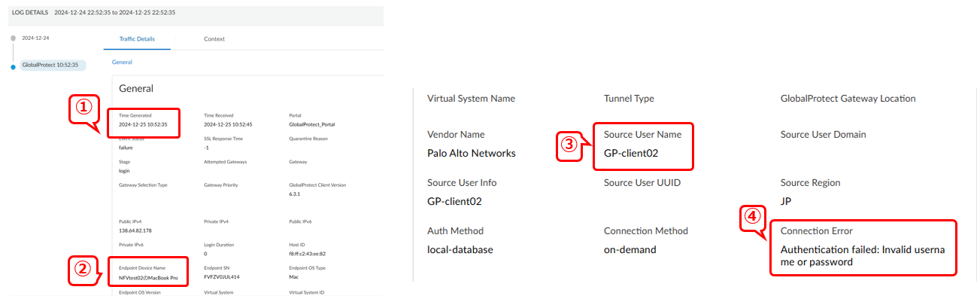980x299 pixels.
Task: Click the Gateway Selection Type label
Action: click(143, 185)
